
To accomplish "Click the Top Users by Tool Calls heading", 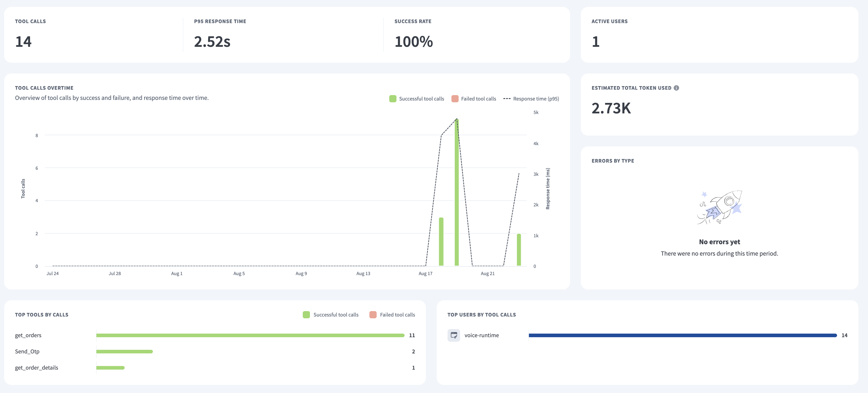I will click(481, 315).
